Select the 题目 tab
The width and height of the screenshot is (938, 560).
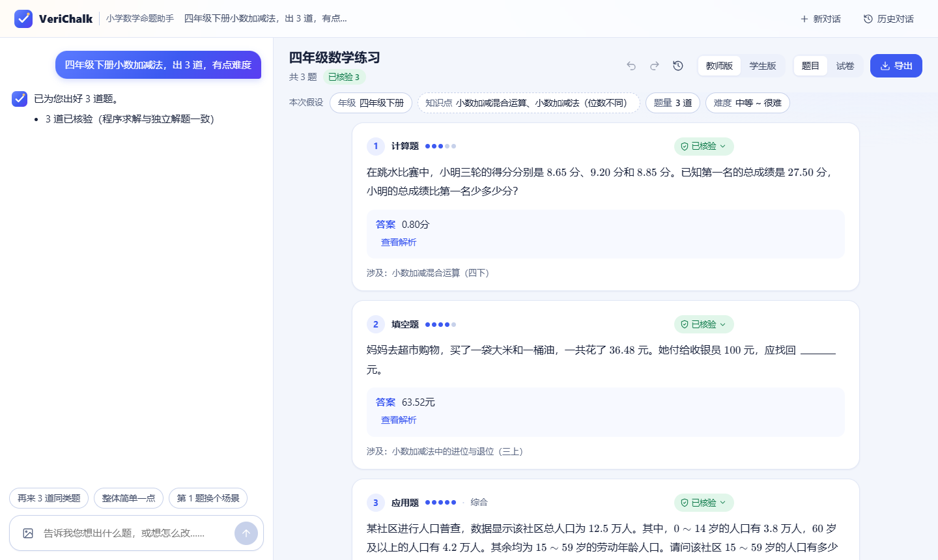pos(810,66)
